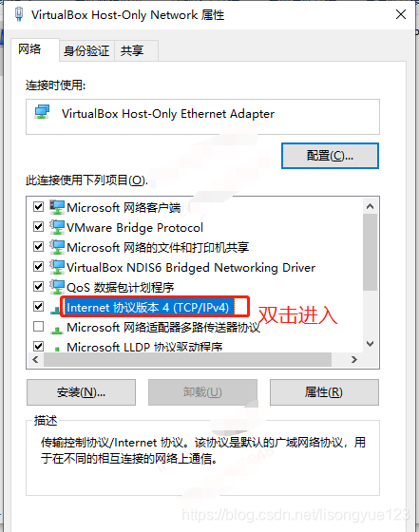Click the QoS 数据包计划程序 icon
419x532 pixels.
tap(57, 287)
